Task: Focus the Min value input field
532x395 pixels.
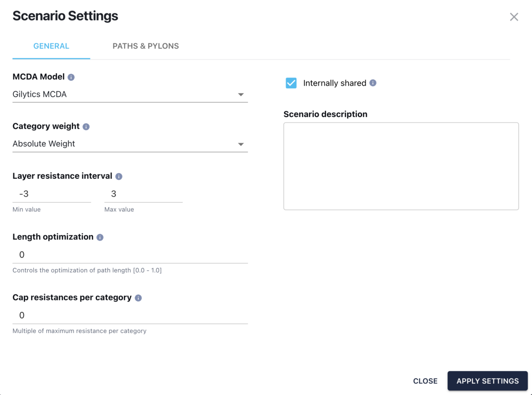Action: tap(52, 194)
